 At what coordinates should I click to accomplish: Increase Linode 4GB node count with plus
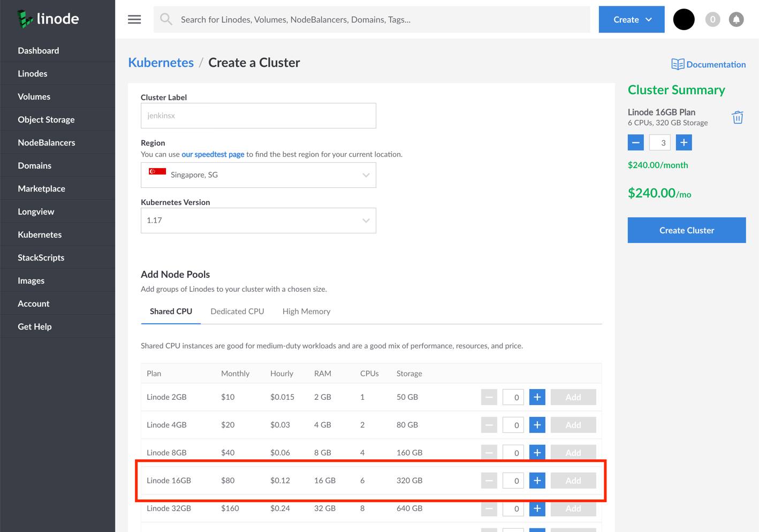click(537, 425)
